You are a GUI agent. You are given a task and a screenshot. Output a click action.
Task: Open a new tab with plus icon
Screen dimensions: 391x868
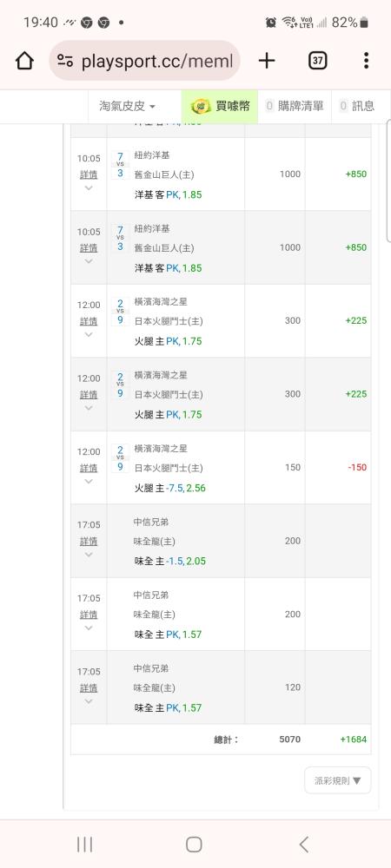pos(267,61)
